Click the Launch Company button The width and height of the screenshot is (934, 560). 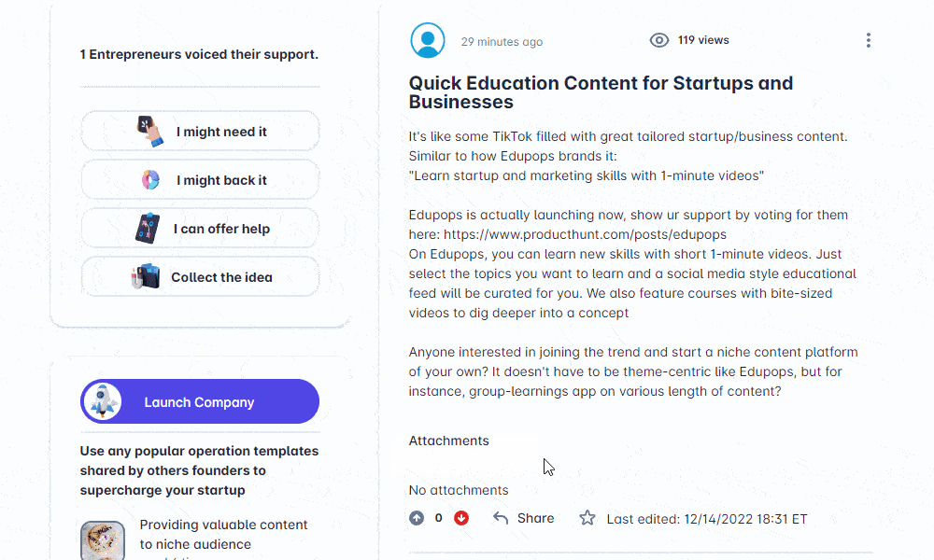pyautogui.click(x=200, y=401)
